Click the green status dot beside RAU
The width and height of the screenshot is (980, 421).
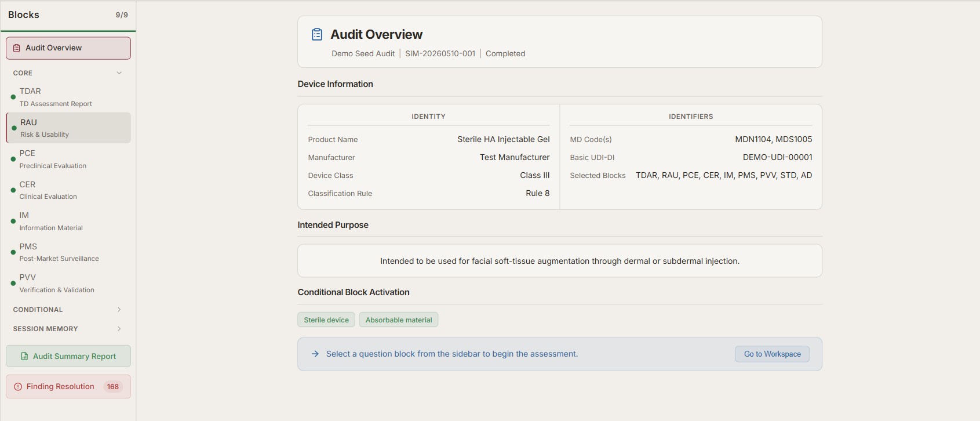point(14,128)
